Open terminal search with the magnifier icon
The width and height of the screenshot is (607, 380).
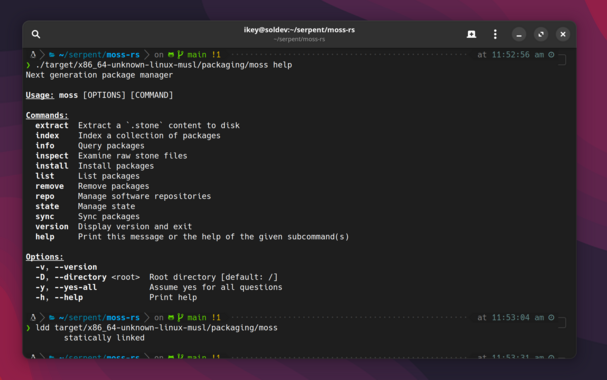click(x=36, y=34)
